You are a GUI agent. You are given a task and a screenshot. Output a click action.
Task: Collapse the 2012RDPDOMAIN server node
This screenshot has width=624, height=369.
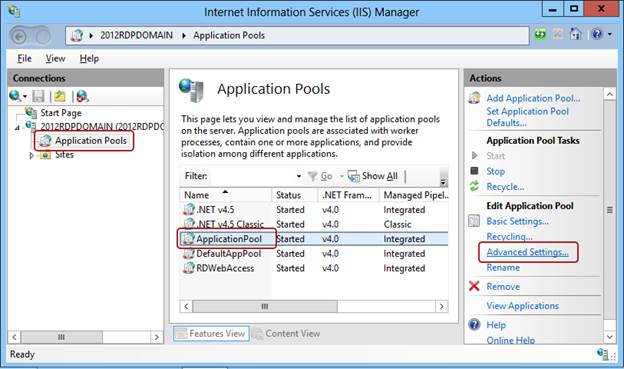[x=17, y=127]
